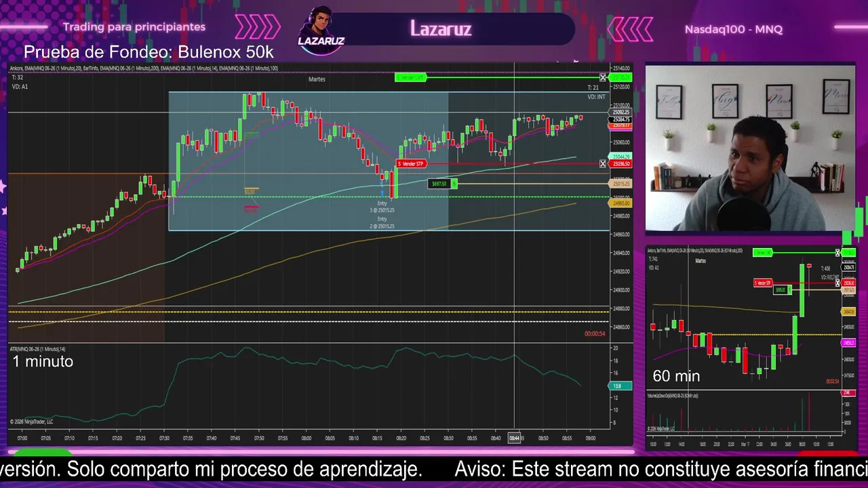Select the 25092.25 price marker on axis
Screen dimensions: 868x488
[621, 113]
